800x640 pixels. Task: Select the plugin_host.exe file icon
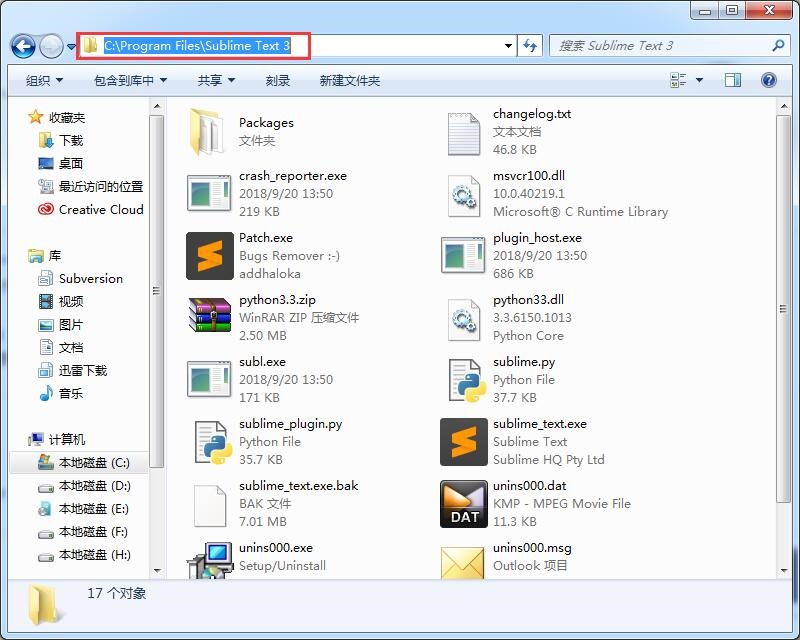(463, 255)
